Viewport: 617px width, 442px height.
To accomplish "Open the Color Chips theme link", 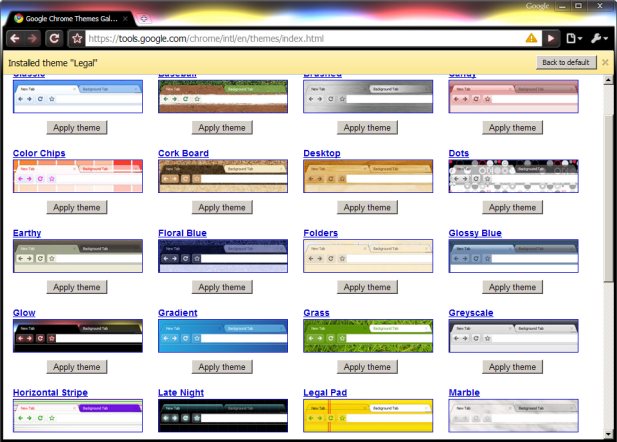I will click(x=39, y=153).
